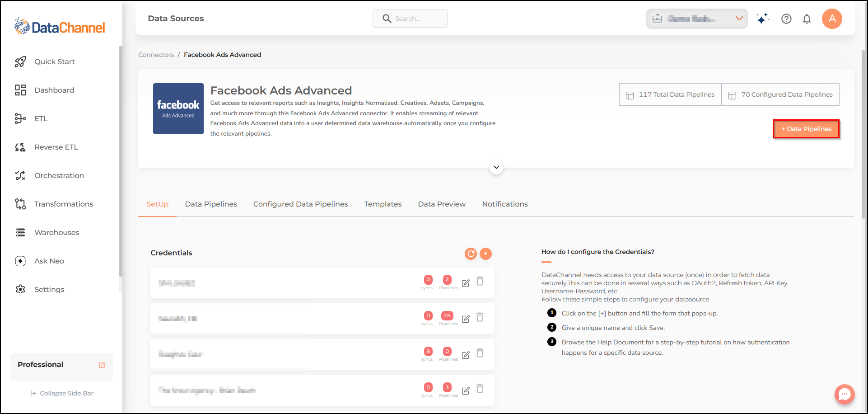Refresh the Credentials list

pyautogui.click(x=471, y=254)
